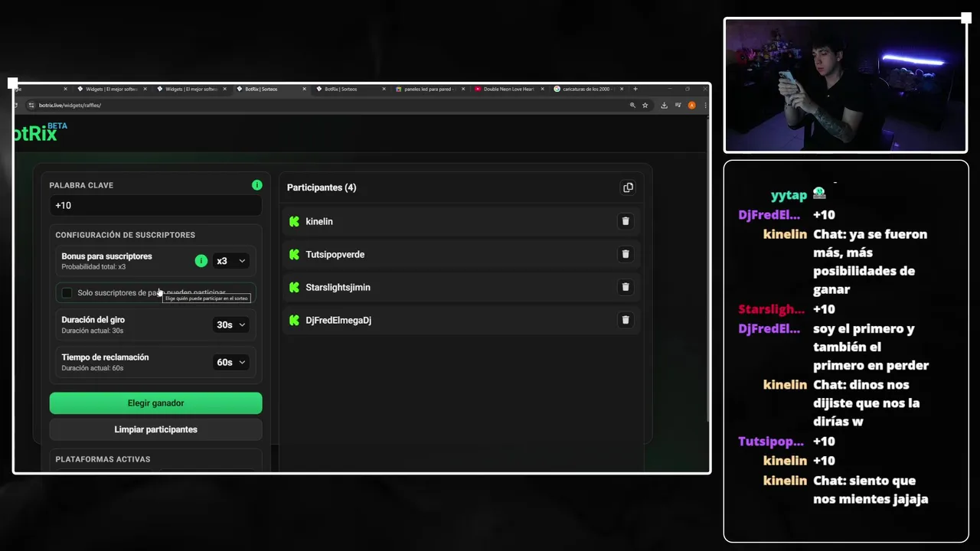Click Participantes (4) heading
Screen dimensions: 980x551
point(322,187)
